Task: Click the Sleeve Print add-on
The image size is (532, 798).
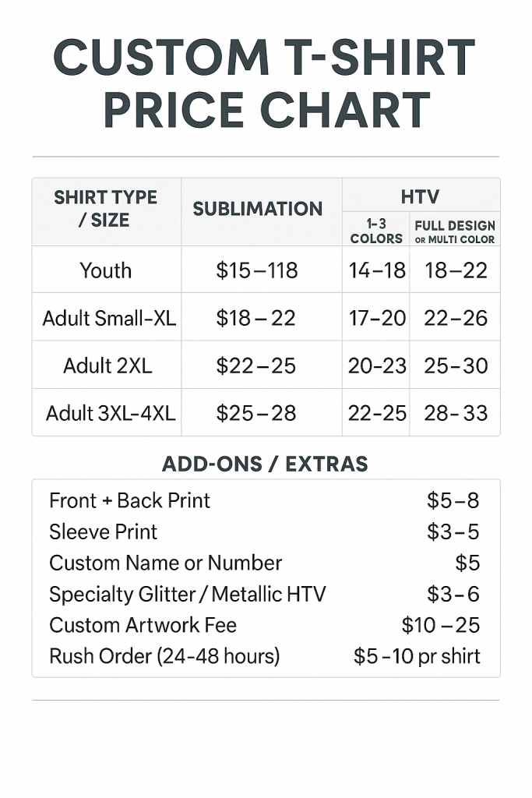Action: coord(103,531)
